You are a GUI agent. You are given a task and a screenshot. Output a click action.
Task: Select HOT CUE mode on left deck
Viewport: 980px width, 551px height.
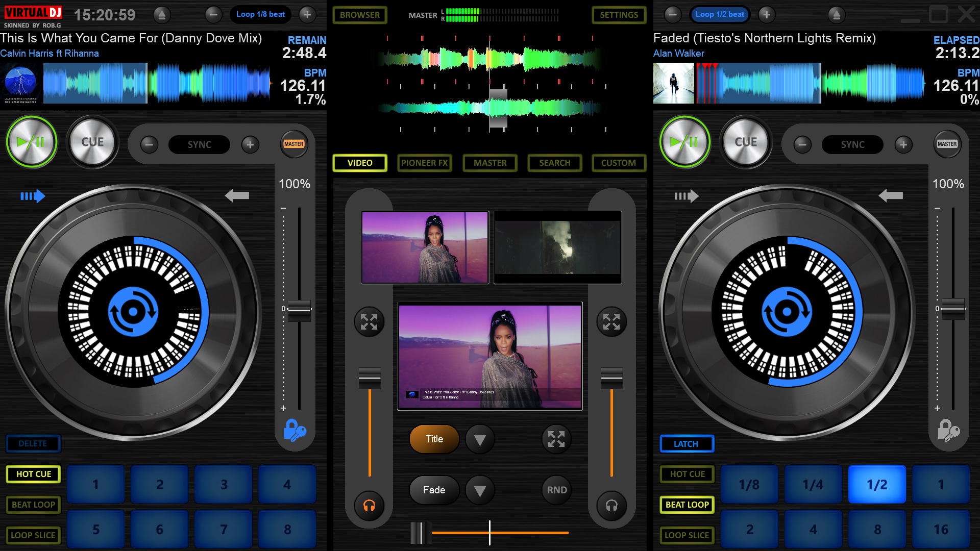(33, 474)
